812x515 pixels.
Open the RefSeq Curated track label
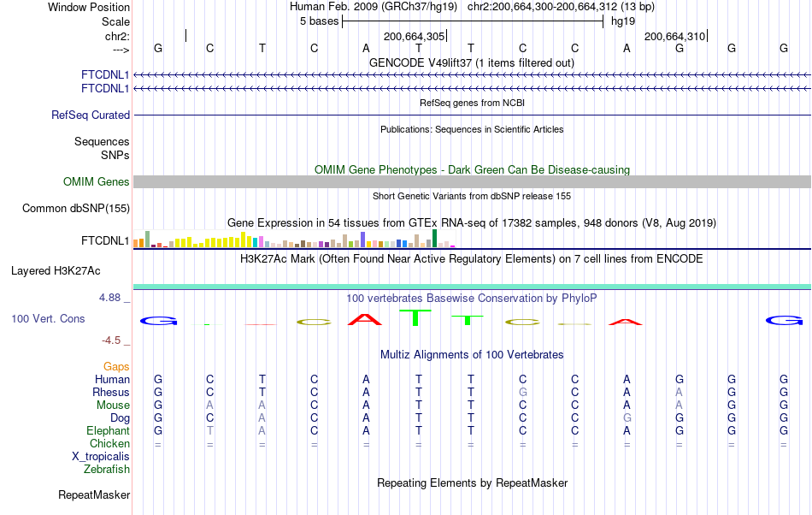point(91,115)
